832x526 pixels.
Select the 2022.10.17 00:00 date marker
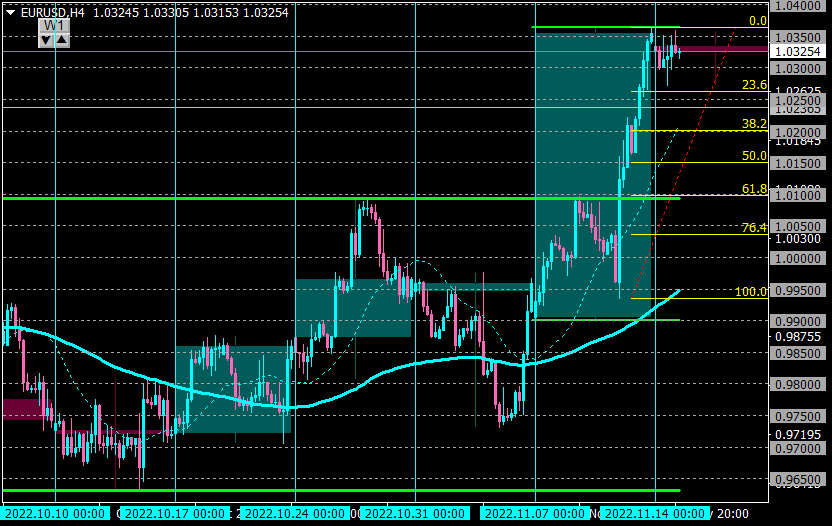pyautogui.click(x=175, y=513)
